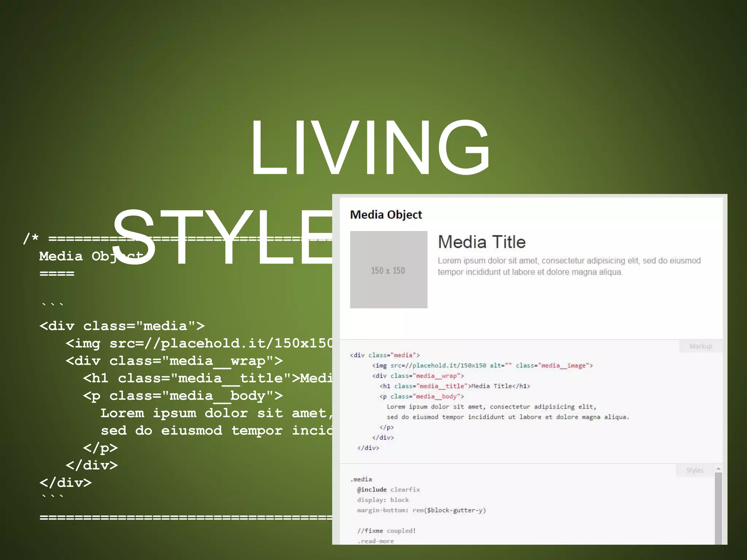Click the Styles pane vertical scrollbar thumb
747x560 pixels.
[718, 509]
